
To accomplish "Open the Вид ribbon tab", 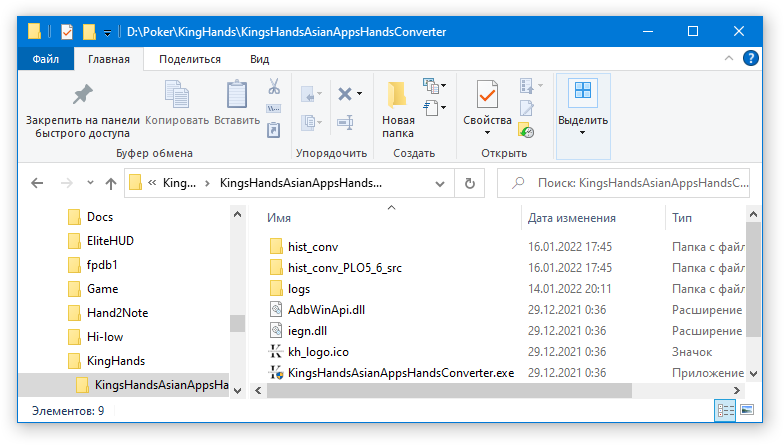I will (260, 59).
